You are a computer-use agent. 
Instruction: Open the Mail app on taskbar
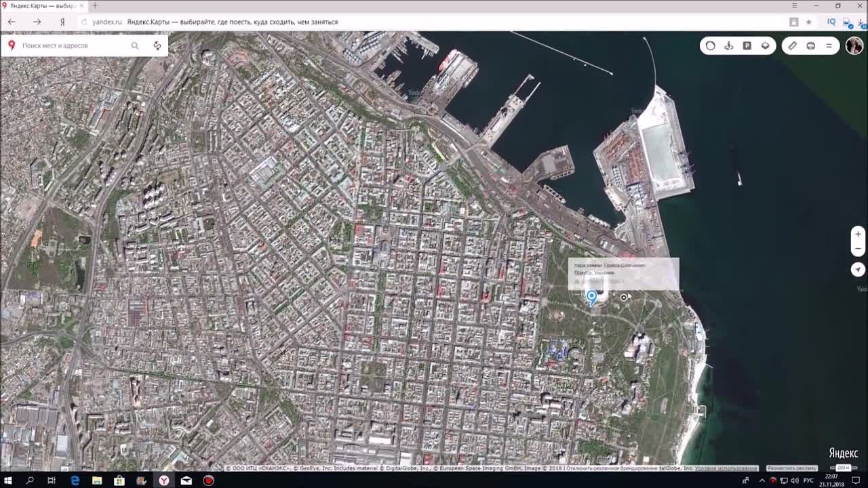[186, 481]
